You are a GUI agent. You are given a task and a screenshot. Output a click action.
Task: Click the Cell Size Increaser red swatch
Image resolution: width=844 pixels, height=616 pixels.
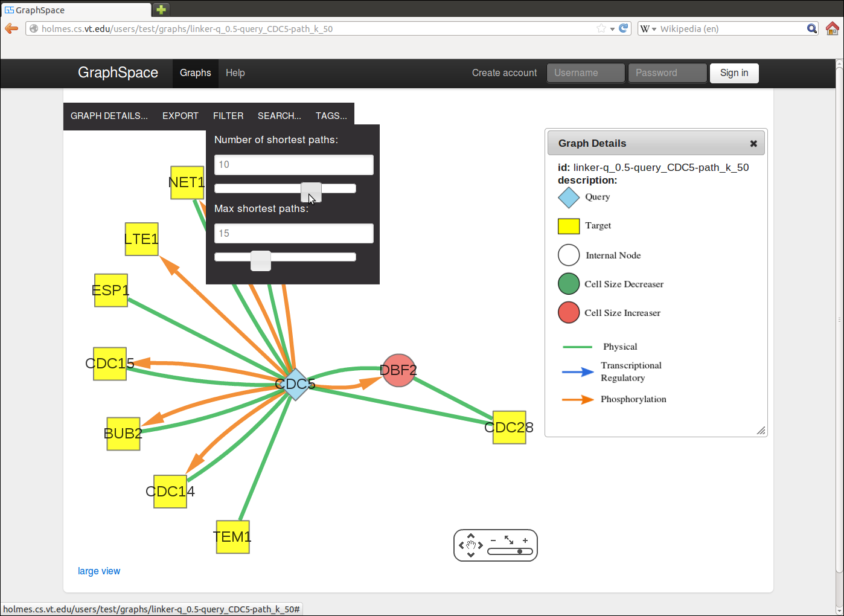tap(569, 313)
